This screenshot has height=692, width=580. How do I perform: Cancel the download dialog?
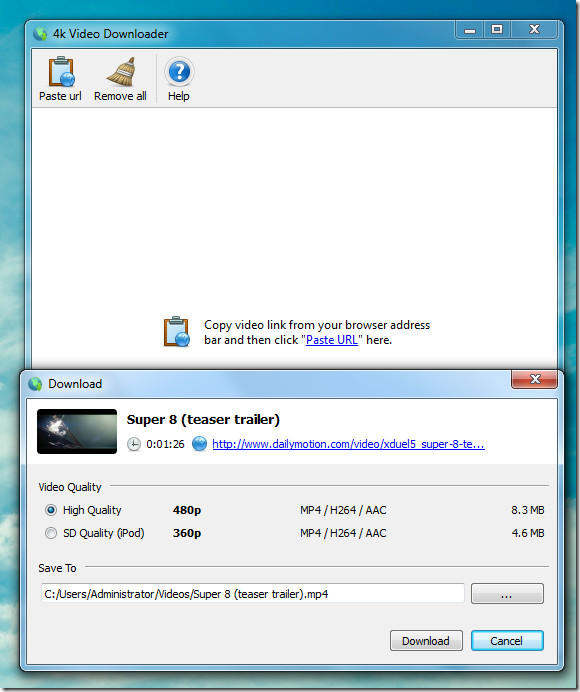[x=507, y=640]
